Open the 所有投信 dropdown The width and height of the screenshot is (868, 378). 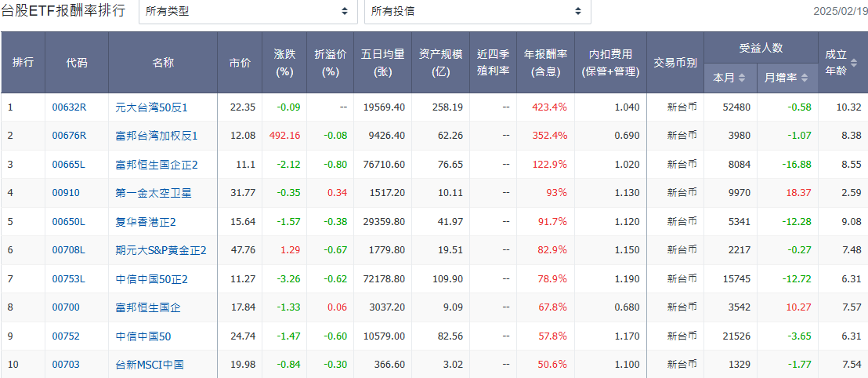click(477, 11)
